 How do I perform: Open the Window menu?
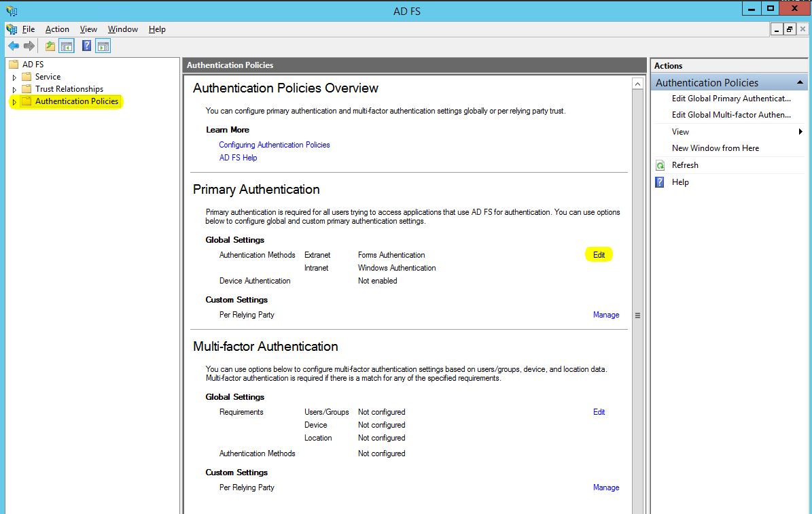click(x=123, y=29)
